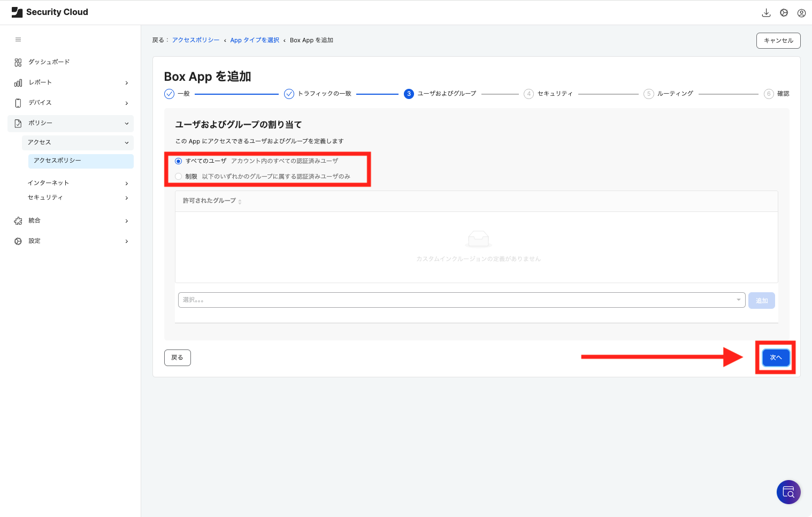This screenshot has height=517, width=812.
Task: Click the 次へ button
Action: coord(776,358)
